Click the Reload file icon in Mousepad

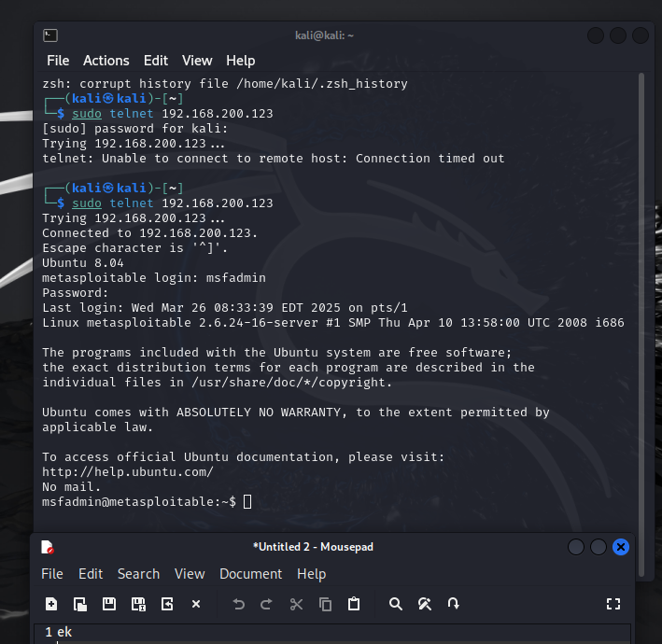(167, 604)
